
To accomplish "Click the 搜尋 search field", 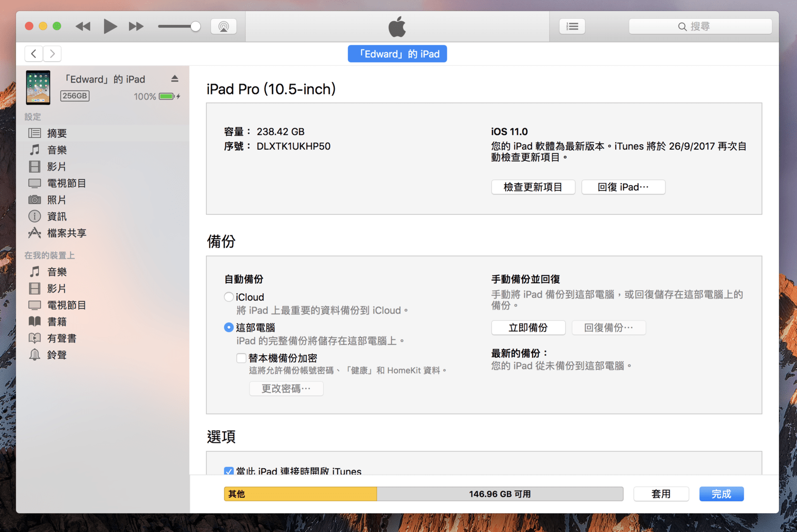I will 700,26.
